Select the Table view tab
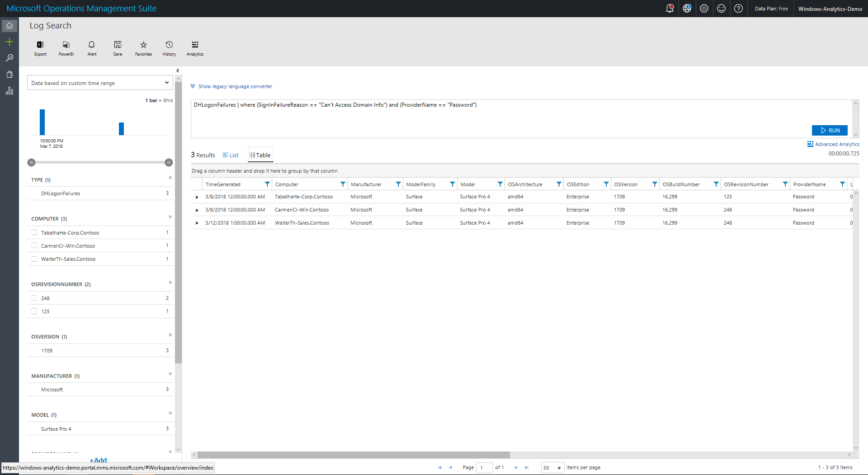Viewport: 868px width, 475px height. click(260, 155)
